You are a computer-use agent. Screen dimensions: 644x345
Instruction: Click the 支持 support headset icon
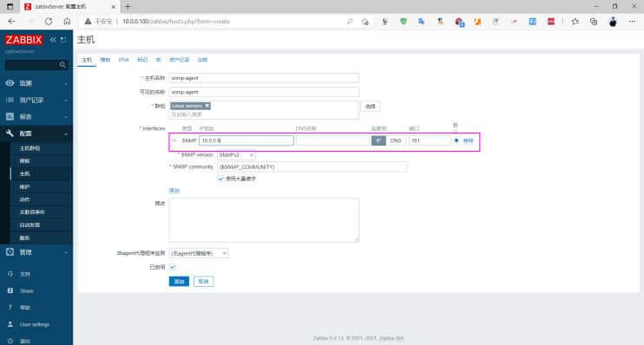point(10,274)
